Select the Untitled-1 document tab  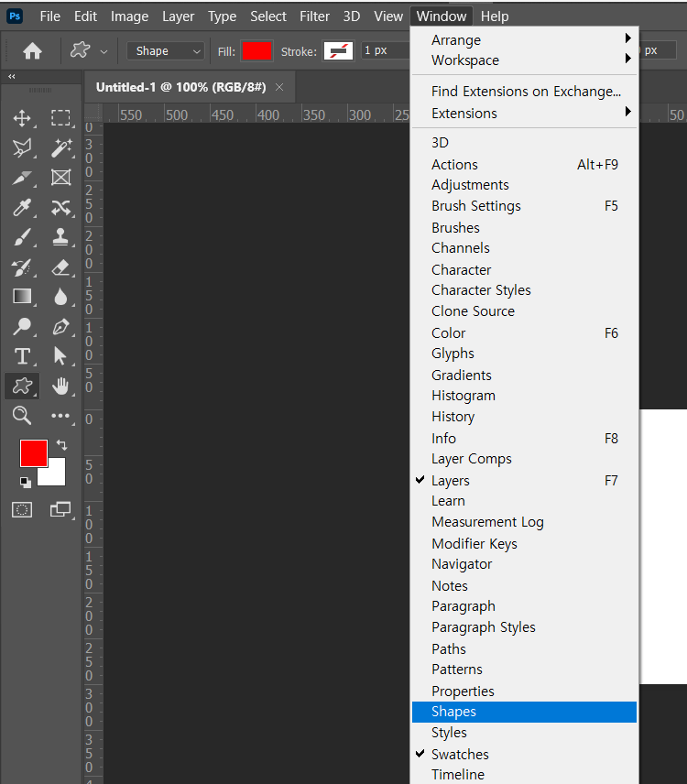(x=181, y=87)
